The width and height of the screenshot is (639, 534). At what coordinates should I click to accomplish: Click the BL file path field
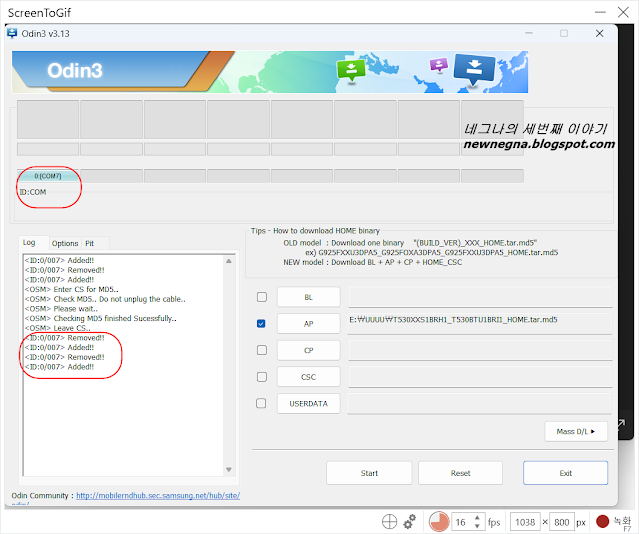coord(480,297)
